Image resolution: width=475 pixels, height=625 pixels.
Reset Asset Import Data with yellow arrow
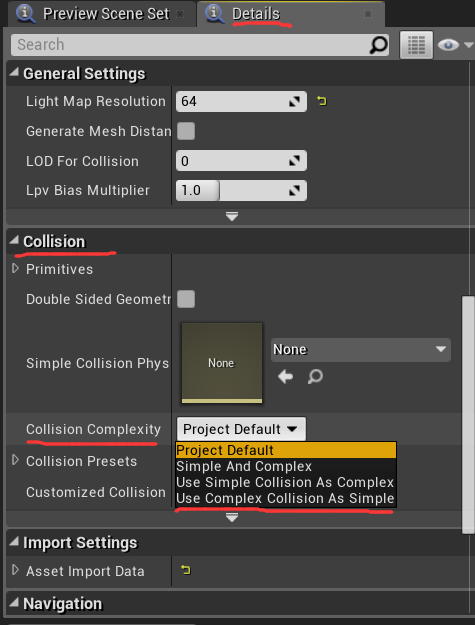coord(186,570)
